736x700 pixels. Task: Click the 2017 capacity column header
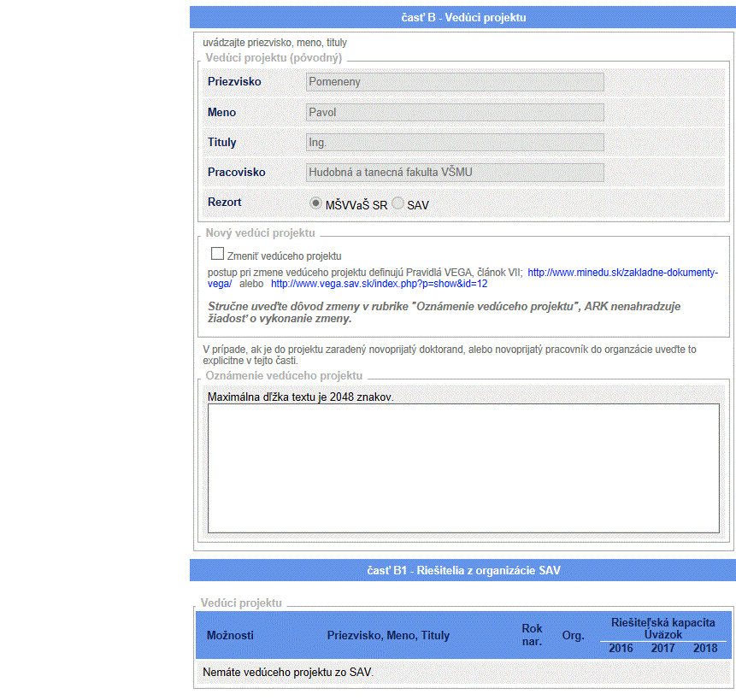[x=662, y=649]
